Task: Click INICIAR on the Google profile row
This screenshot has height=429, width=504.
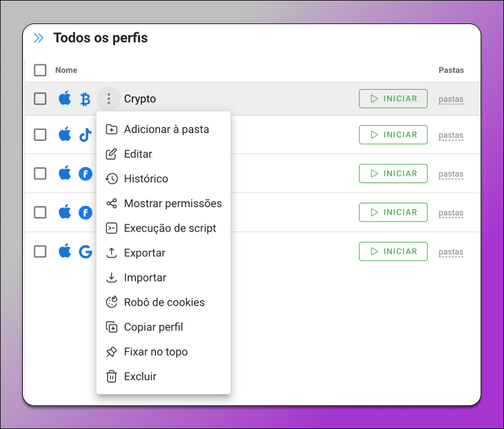Action: tap(393, 252)
